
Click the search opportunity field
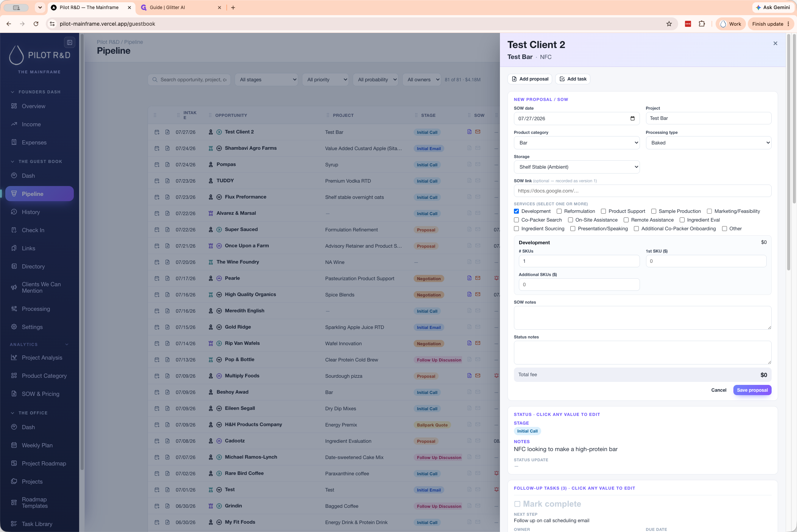pyautogui.click(x=189, y=80)
